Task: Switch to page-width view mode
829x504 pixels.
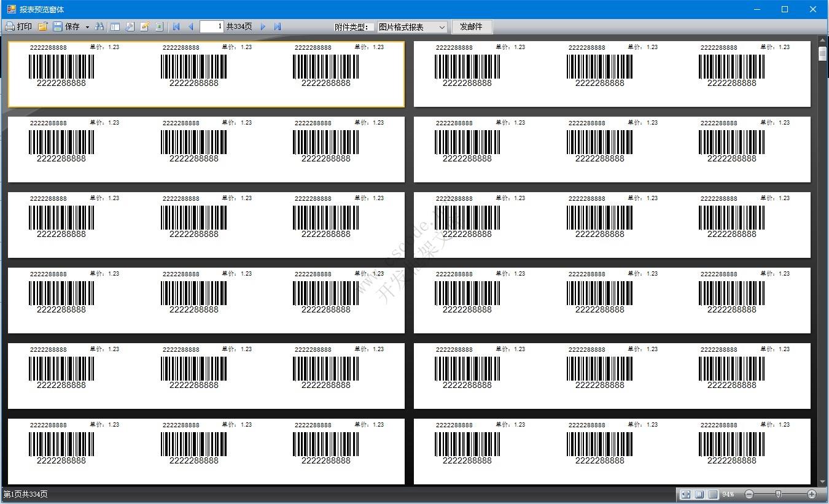Action: 685,494
